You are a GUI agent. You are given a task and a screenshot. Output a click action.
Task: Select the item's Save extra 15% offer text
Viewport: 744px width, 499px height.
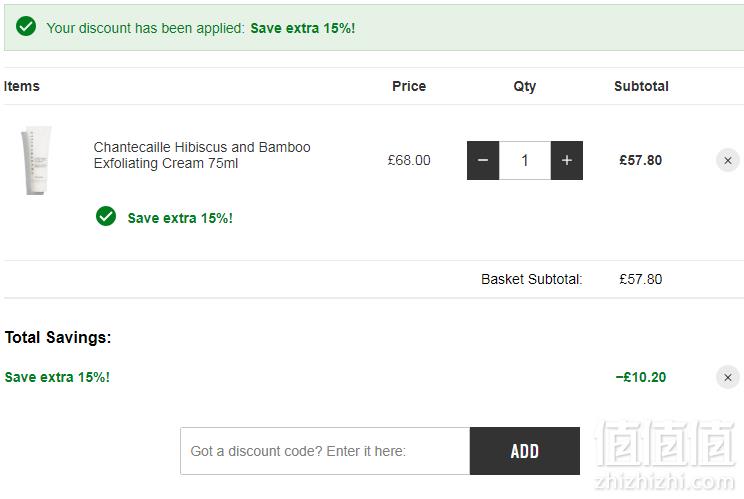pyautogui.click(x=180, y=218)
